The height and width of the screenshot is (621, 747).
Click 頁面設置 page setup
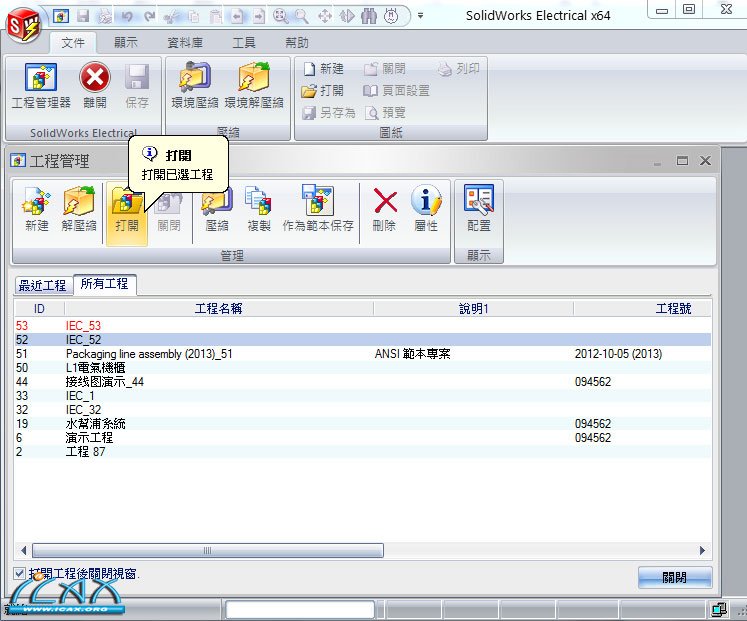[x=396, y=90]
